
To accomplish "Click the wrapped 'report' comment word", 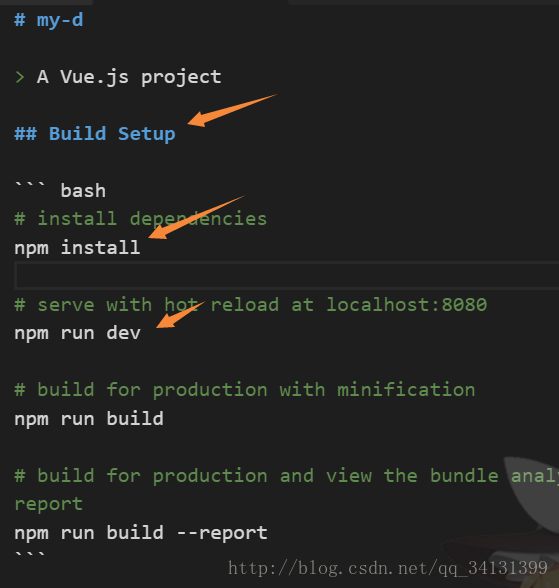I will point(49,504).
